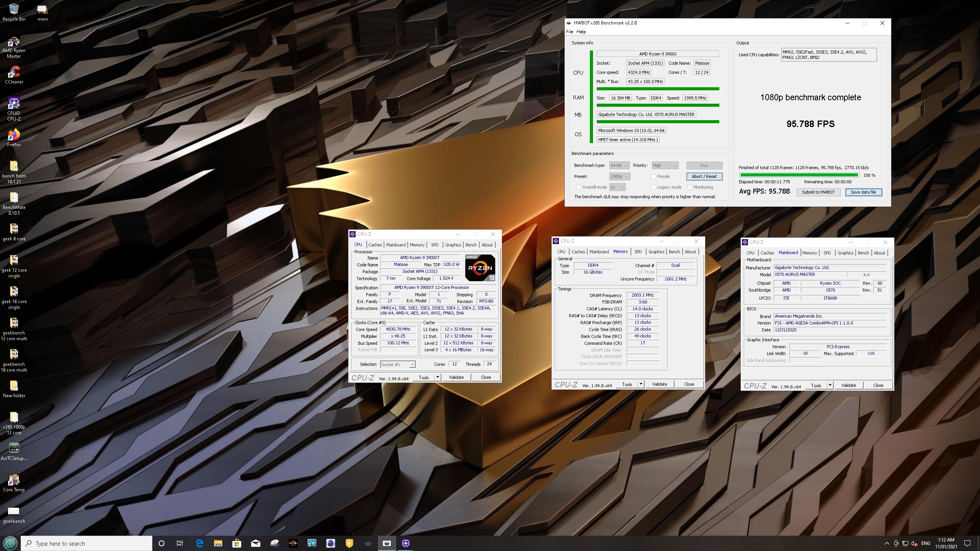The image size is (980, 551).
Task: Enable the Overkill mode checkbox
Action: click(578, 187)
